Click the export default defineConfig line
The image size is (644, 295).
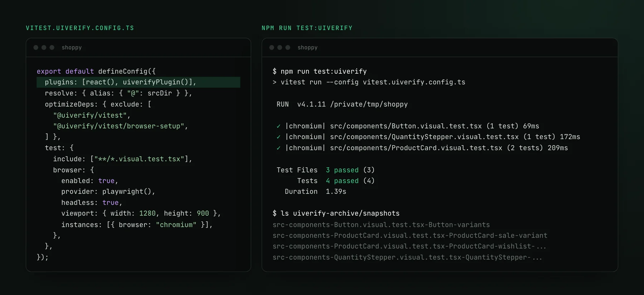tap(96, 71)
